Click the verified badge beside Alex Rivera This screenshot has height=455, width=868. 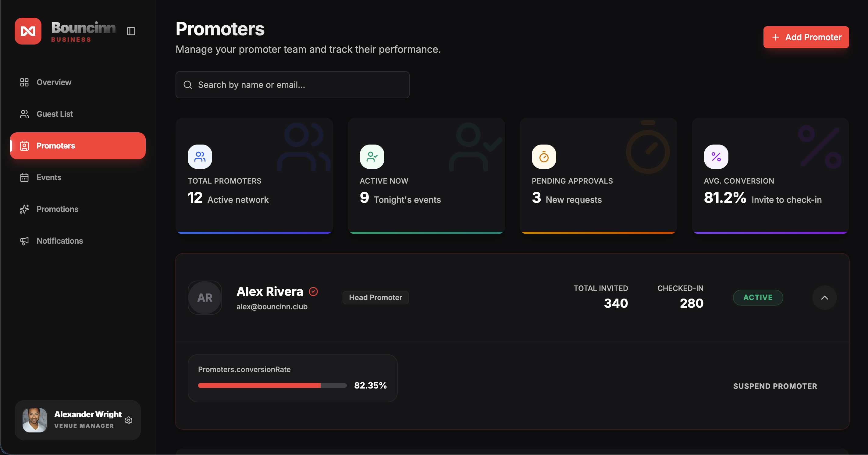pos(313,292)
